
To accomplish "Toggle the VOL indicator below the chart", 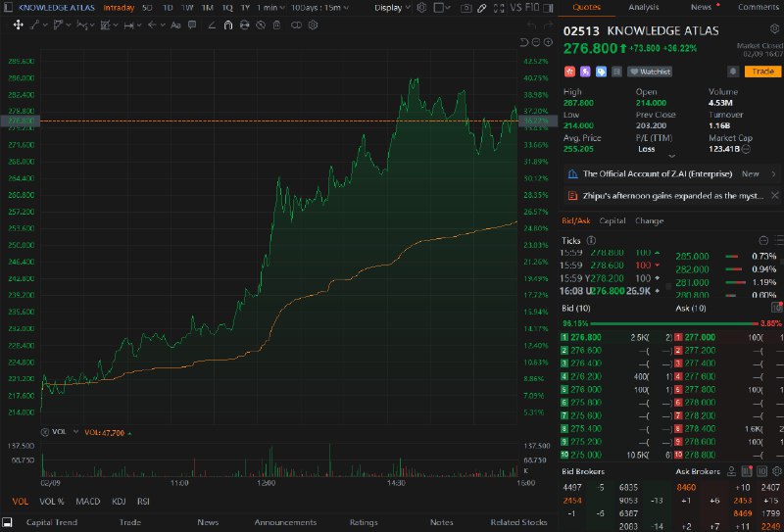I will pyautogui.click(x=20, y=501).
